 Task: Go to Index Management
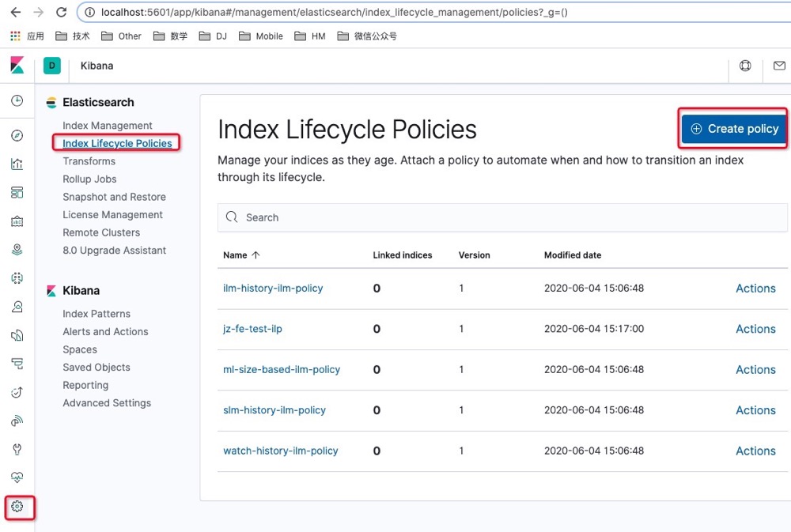pyautogui.click(x=108, y=125)
